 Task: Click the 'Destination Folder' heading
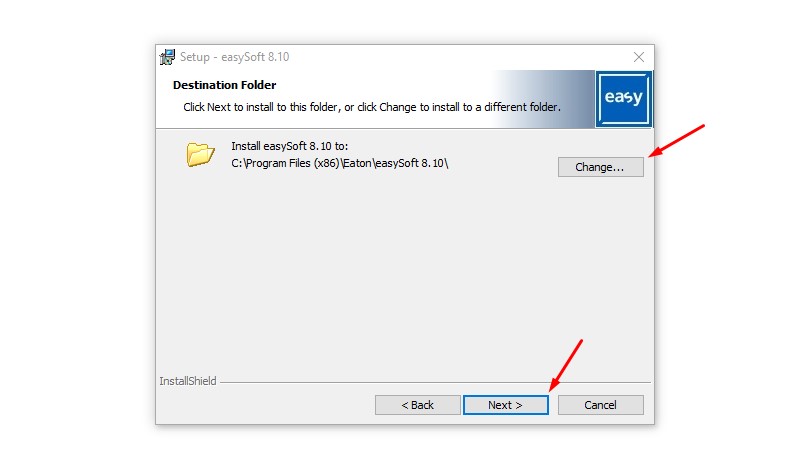224,85
